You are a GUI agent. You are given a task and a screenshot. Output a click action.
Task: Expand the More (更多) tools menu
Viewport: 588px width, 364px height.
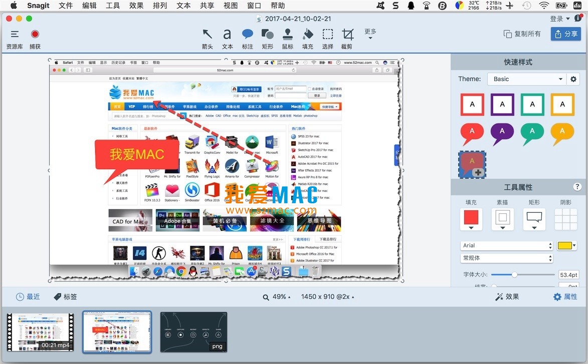pyautogui.click(x=370, y=34)
